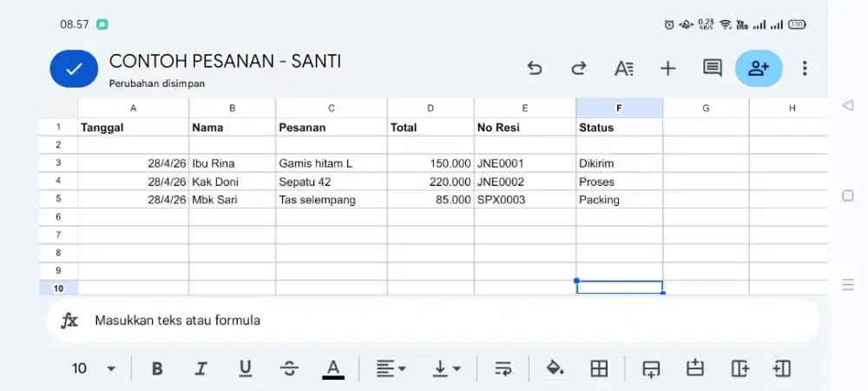The width and height of the screenshot is (868, 391).
Task: Tap the formula bar input field
Action: click(x=432, y=321)
